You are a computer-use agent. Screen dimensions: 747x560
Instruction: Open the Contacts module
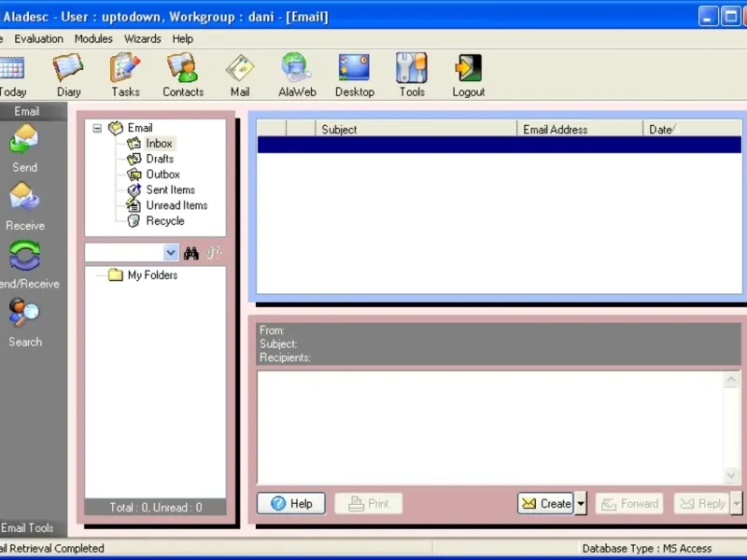pos(183,76)
